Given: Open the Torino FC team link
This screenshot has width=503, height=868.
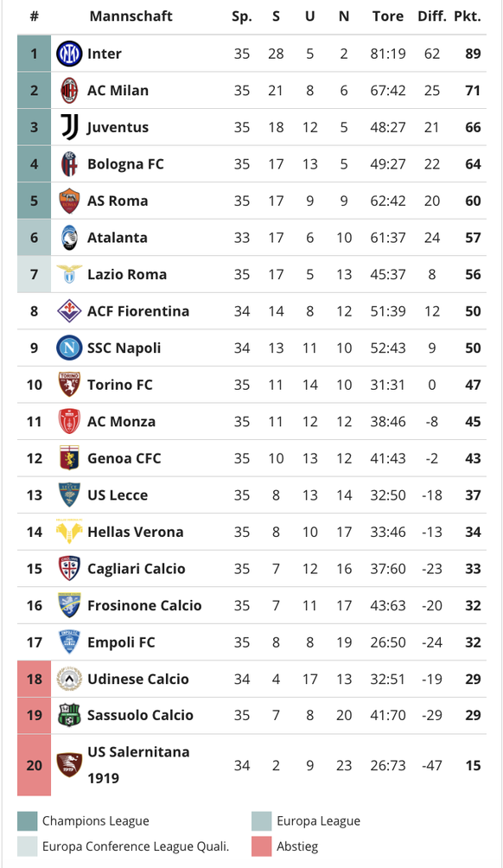Looking at the screenshot, I should (x=120, y=385).
